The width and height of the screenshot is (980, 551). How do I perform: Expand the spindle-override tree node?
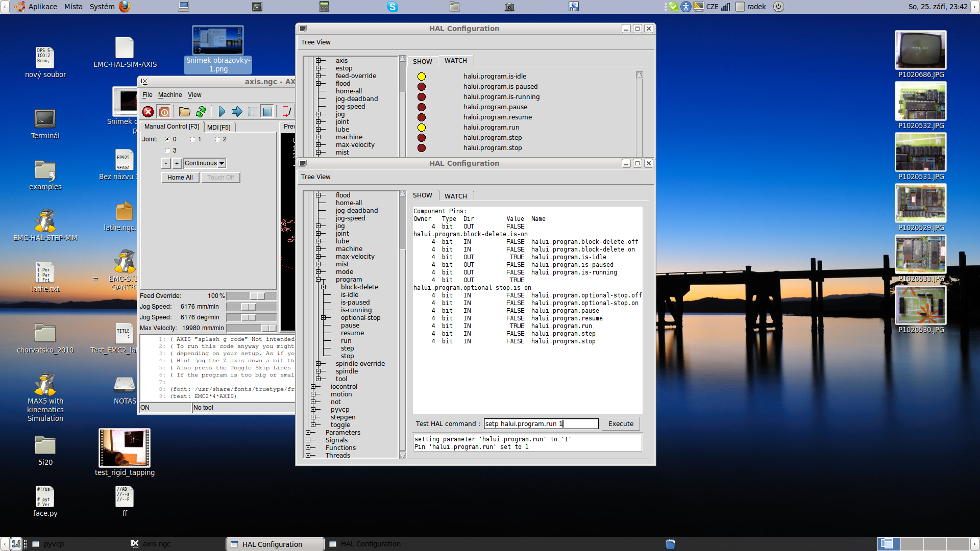click(318, 364)
